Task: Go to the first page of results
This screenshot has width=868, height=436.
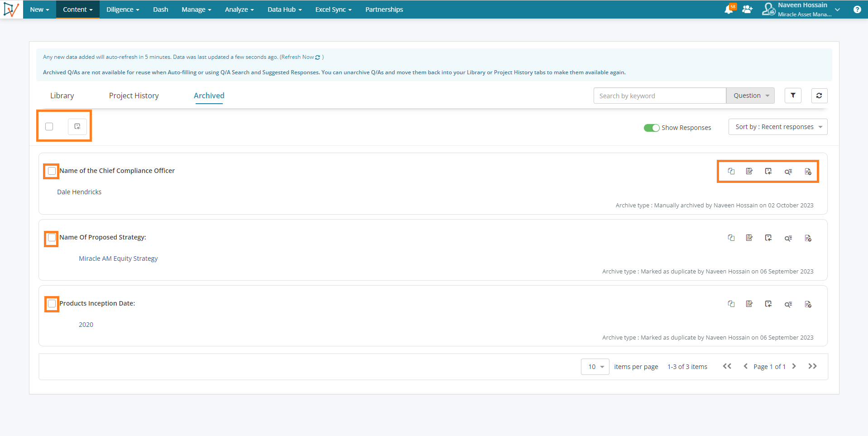Action: [x=727, y=366]
